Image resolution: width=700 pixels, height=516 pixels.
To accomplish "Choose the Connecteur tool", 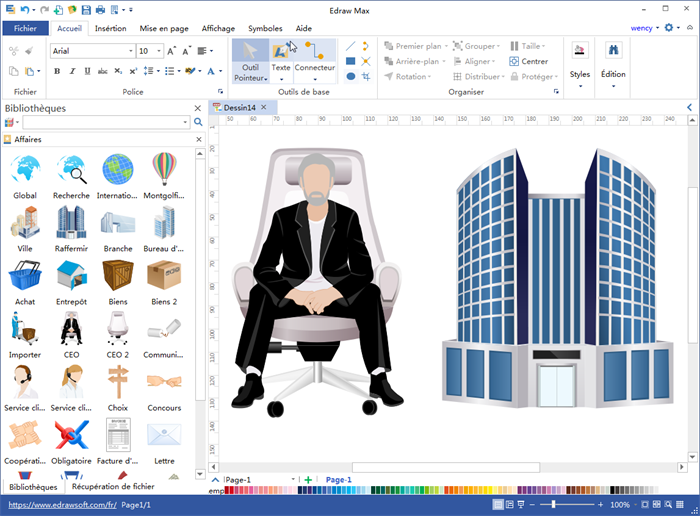I will (314, 60).
